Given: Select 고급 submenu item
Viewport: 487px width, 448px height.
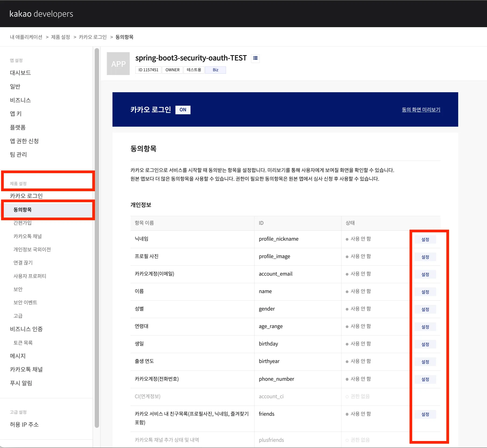Looking at the screenshot, I should point(18,316).
